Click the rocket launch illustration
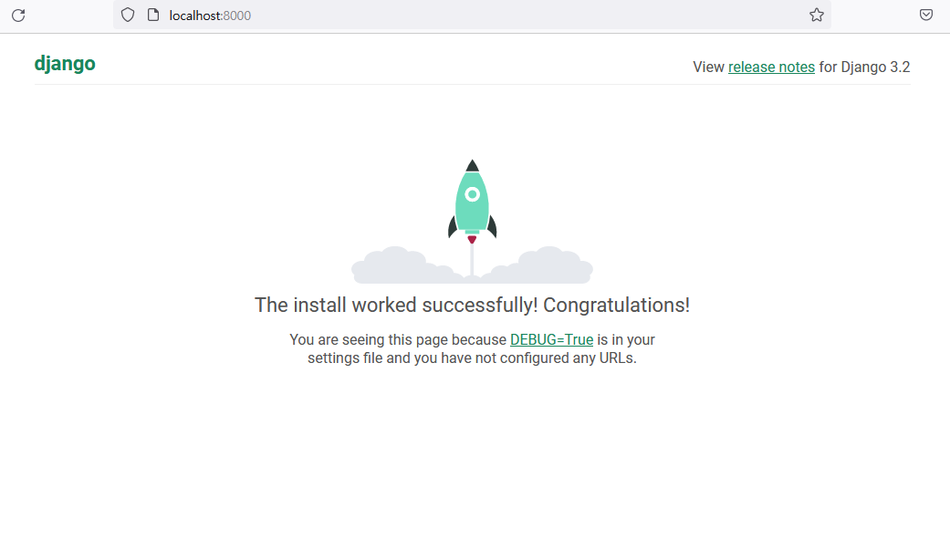Viewport: 950px width, 560px height. (472, 222)
